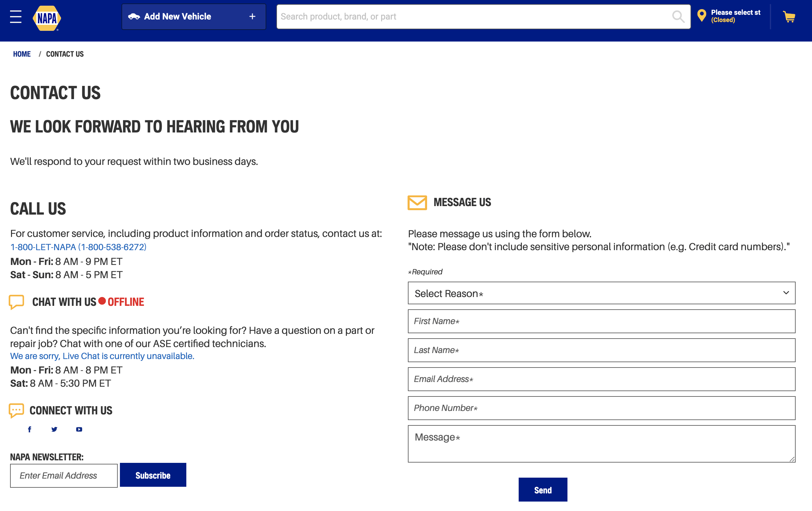Click the CONNECT WITH US heading
This screenshot has width=812, height=511.
[x=71, y=411]
